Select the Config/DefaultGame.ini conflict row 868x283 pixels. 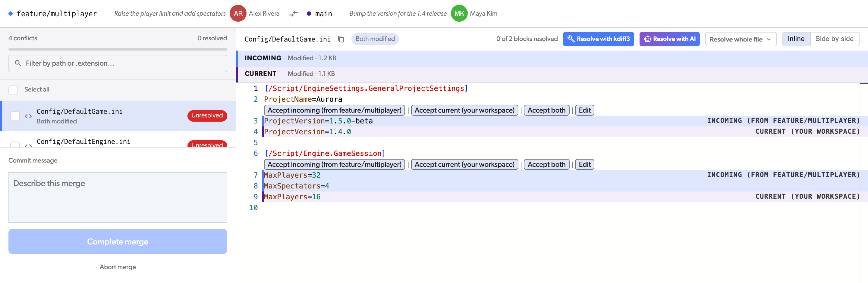tap(118, 116)
